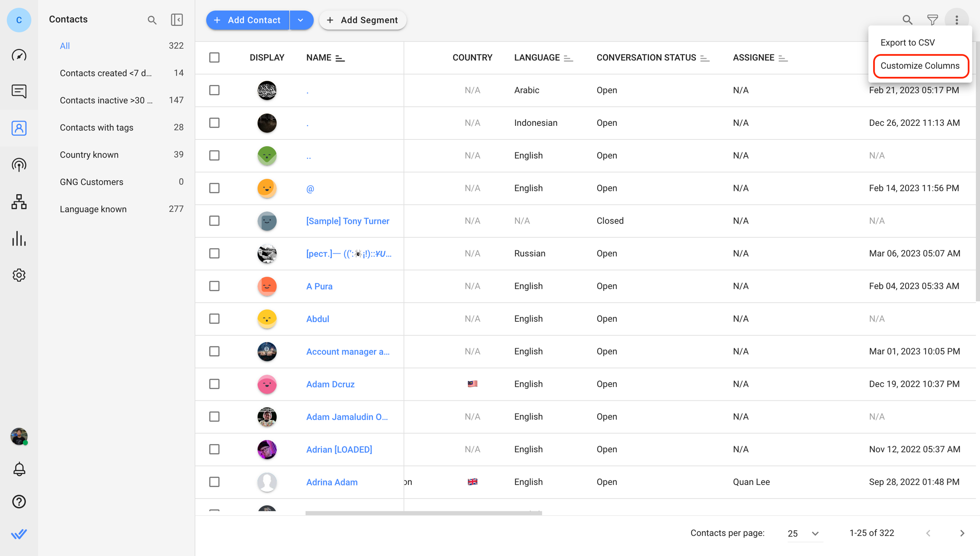The image size is (980, 556).
Task: Collapse the Contacts side panel
Action: [x=177, y=20]
